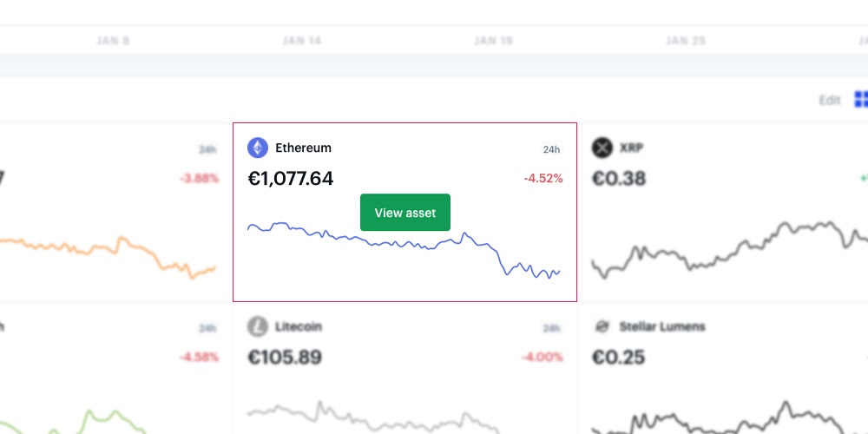The width and height of the screenshot is (868, 434).
Task: Click the Edit link
Action: [x=830, y=100]
